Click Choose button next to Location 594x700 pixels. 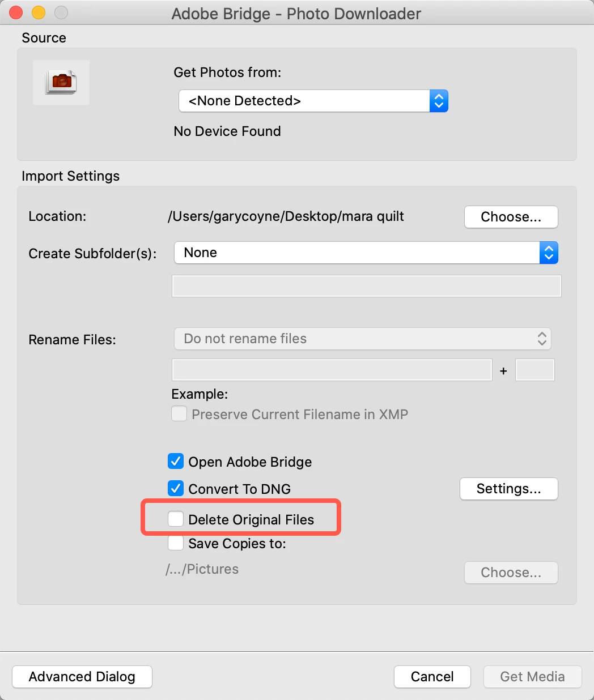click(511, 217)
